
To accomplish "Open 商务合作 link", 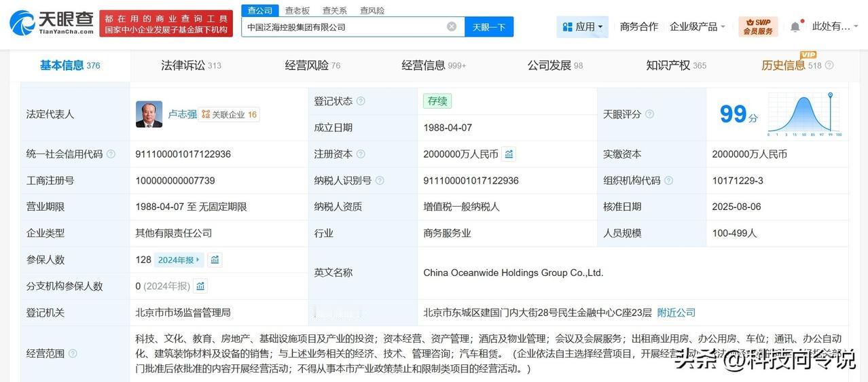I will pos(638,27).
